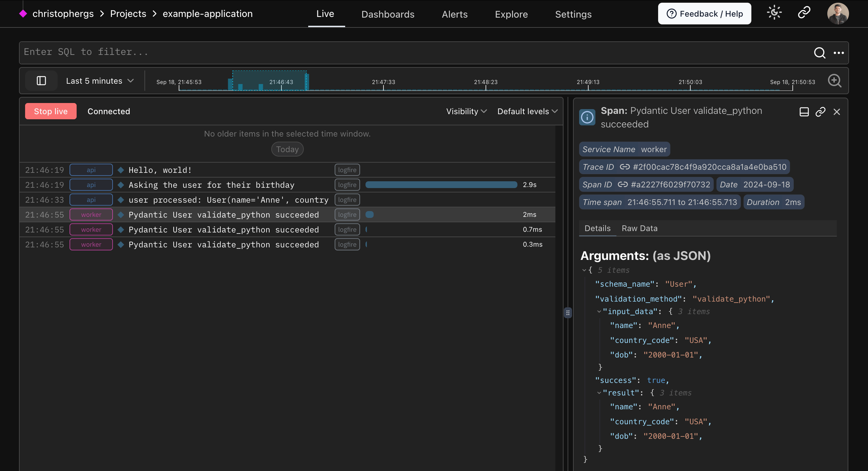Go to the Dashboards tab
This screenshot has height=471, width=868.
[388, 14]
